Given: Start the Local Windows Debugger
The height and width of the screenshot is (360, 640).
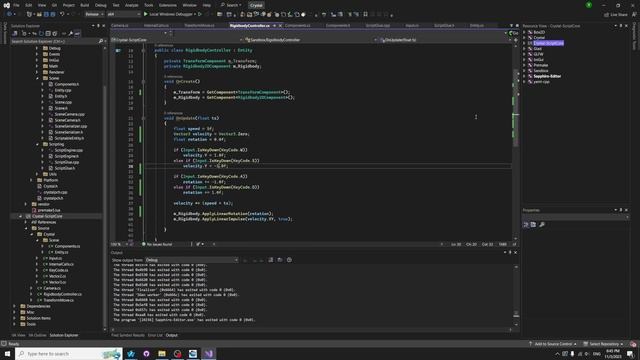Looking at the screenshot, I should tap(170, 14).
